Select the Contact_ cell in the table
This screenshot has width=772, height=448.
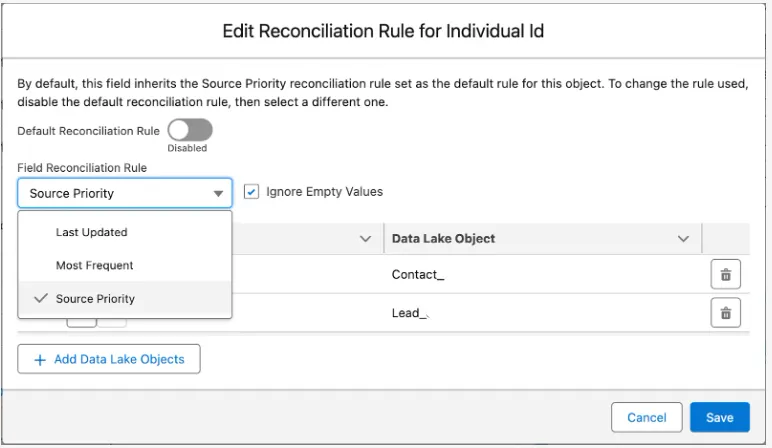click(x=417, y=275)
